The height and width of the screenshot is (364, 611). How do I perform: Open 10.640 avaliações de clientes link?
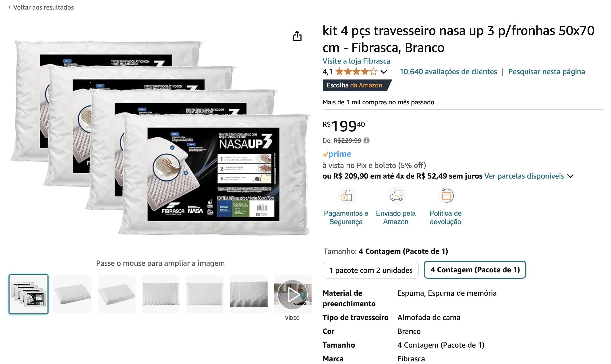448,72
